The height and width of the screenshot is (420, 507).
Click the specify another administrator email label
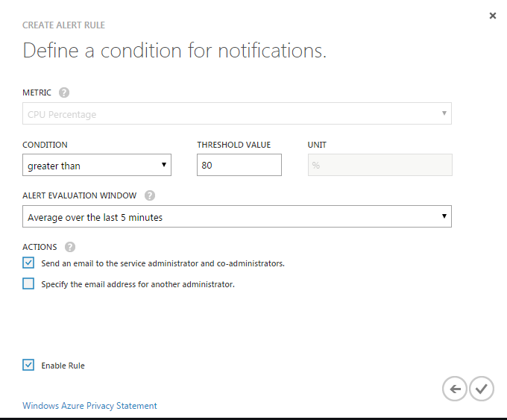pyautogui.click(x=138, y=284)
